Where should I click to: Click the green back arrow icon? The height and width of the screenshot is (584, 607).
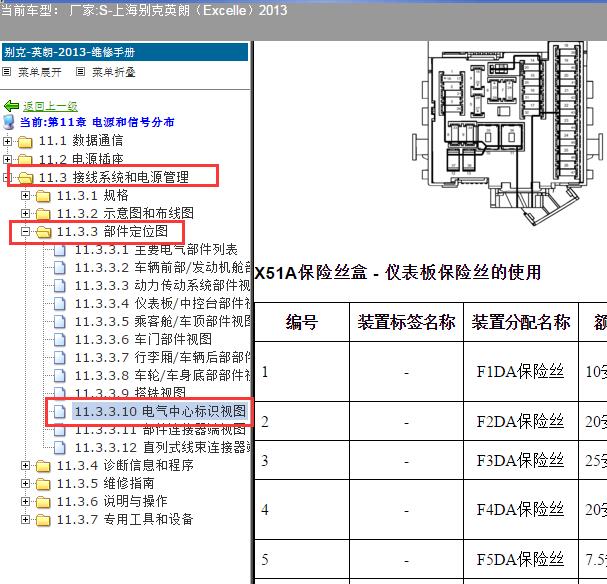[11, 106]
